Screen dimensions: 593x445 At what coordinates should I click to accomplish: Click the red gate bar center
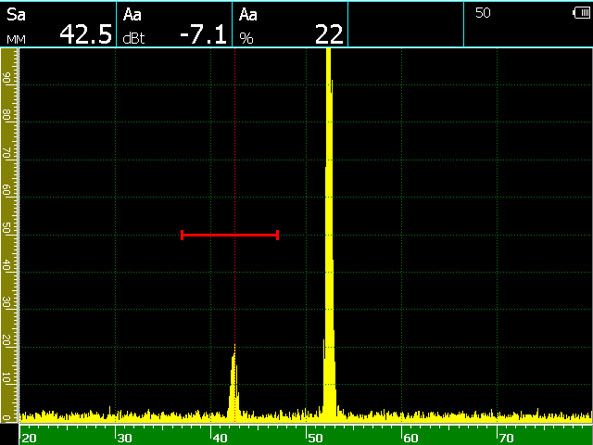(x=230, y=235)
